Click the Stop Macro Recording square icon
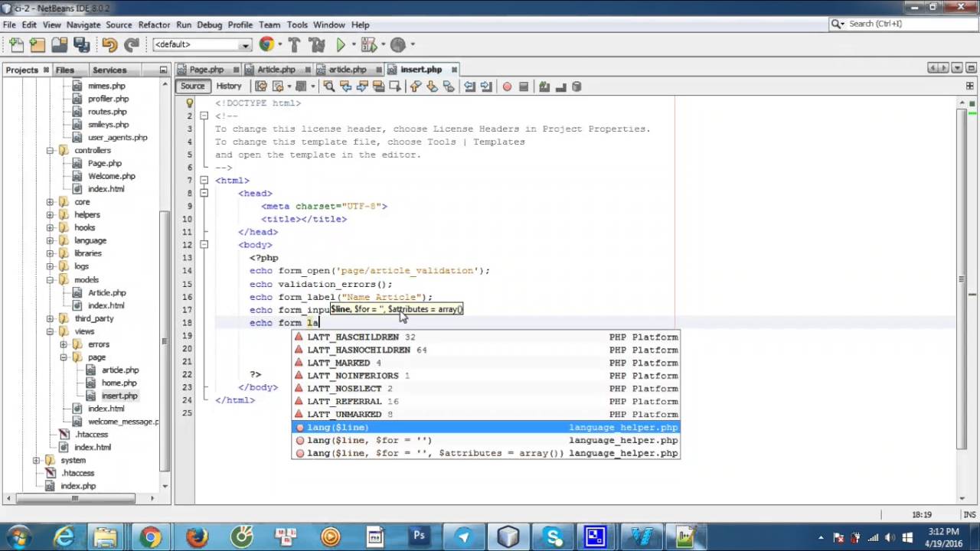This screenshot has height=551, width=980. 524,86
